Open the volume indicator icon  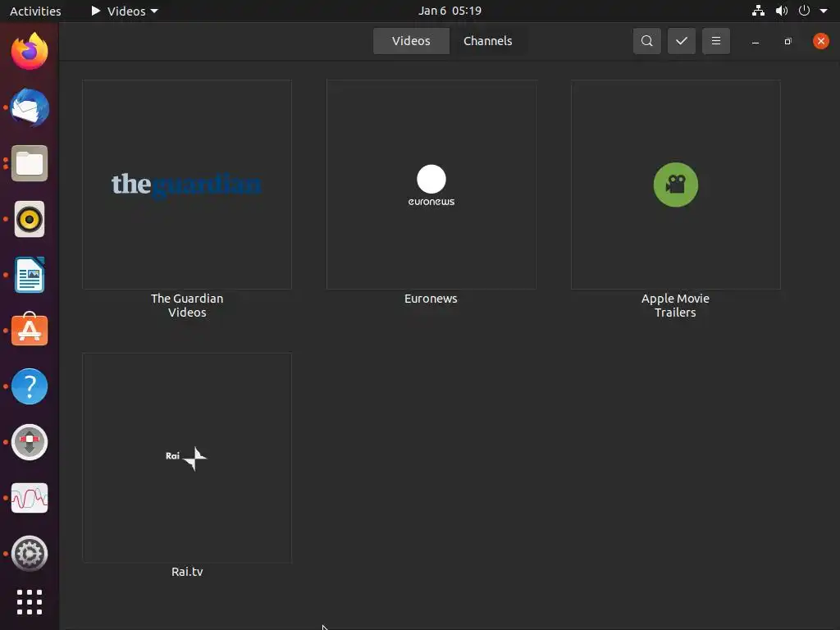pos(782,11)
